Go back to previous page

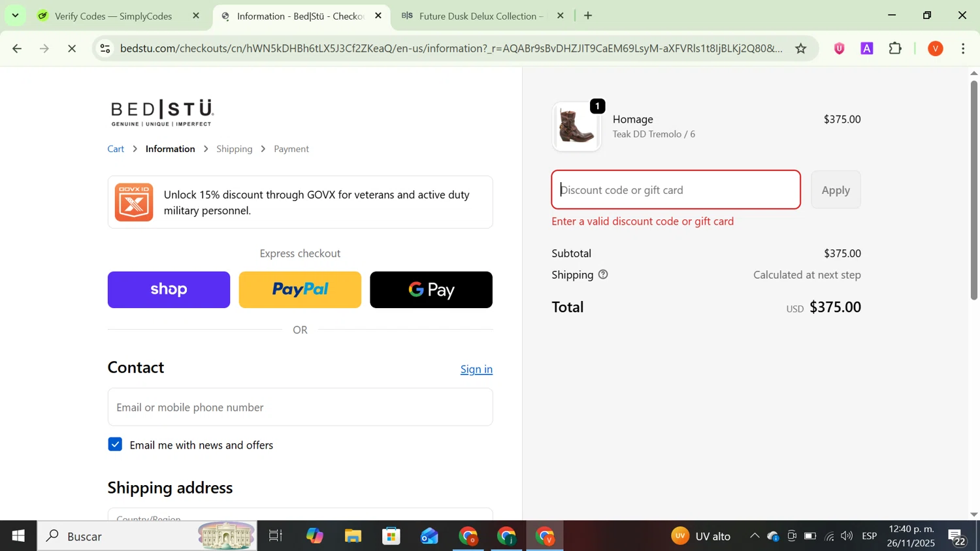click(17, 48)
